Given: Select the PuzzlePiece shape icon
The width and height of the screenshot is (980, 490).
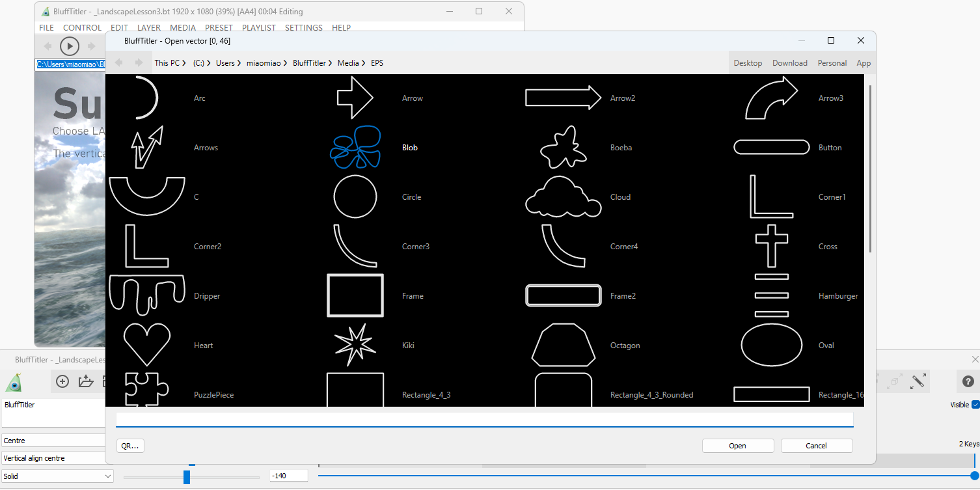Looking at the screenshot, I should (146, 390).
